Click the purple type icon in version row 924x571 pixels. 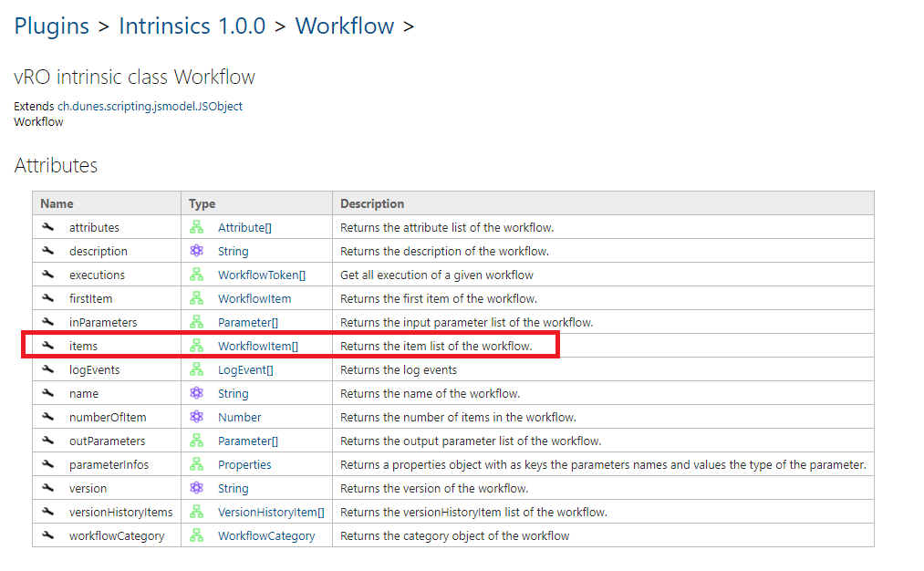click(196, 488)
